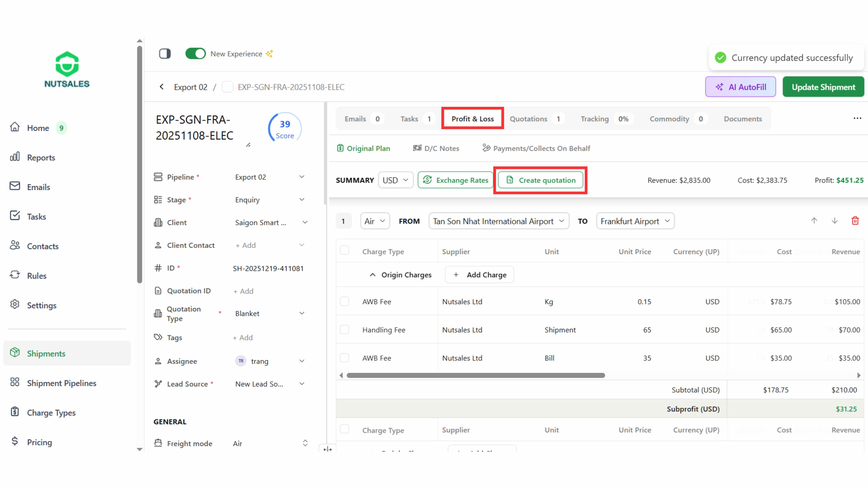Collapse the Origin Charges section
Screen dimensions: 868x488
372,275
